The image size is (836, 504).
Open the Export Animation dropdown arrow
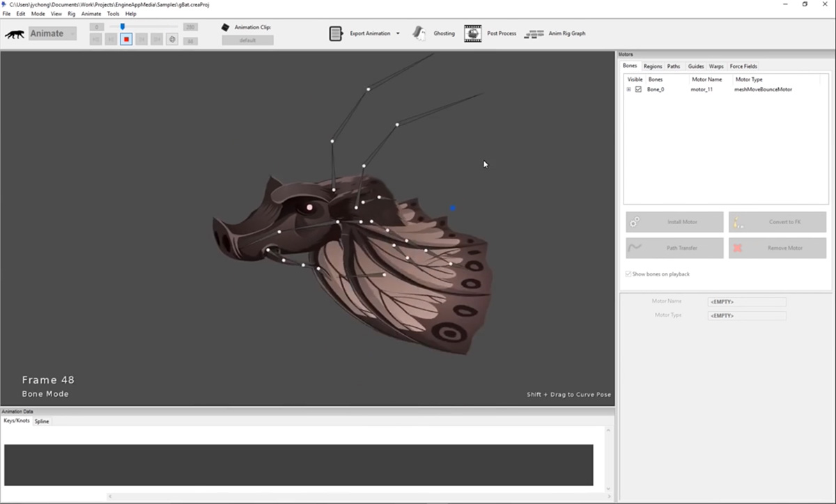pos(398,33)
